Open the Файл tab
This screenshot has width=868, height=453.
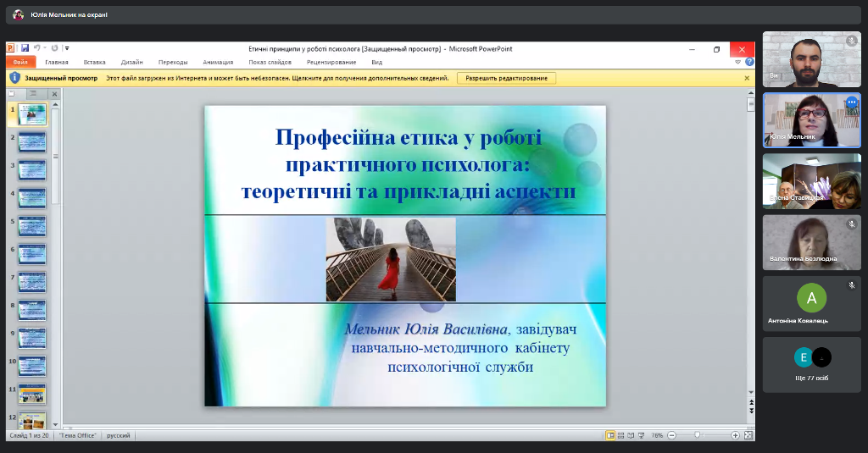[20, 62]
